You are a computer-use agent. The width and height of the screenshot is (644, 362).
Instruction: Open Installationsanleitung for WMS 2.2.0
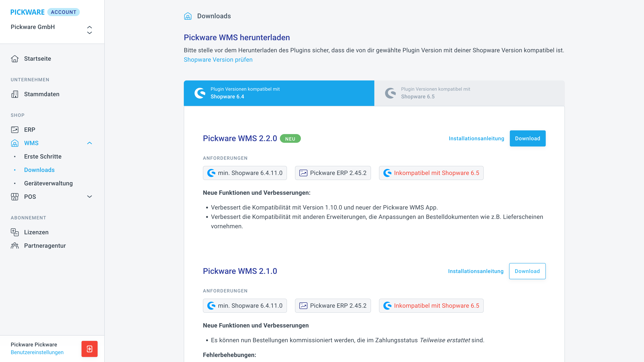[476, 138]
